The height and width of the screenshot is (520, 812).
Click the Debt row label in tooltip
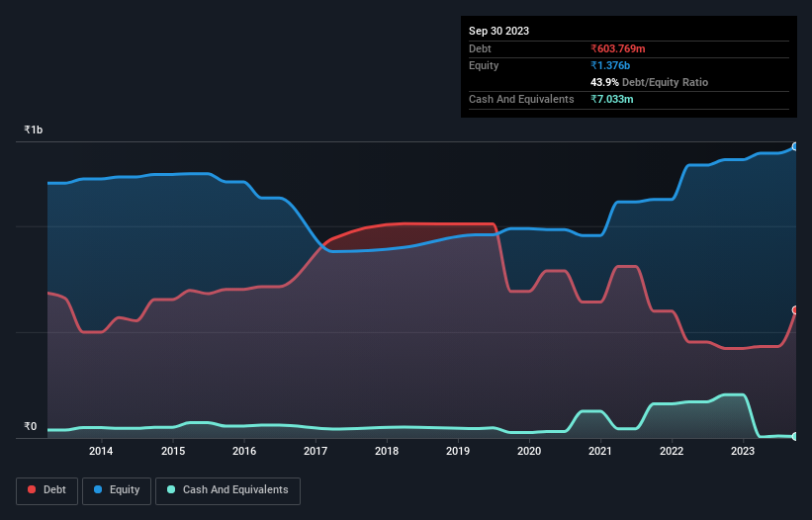click(x=480, y=48)
